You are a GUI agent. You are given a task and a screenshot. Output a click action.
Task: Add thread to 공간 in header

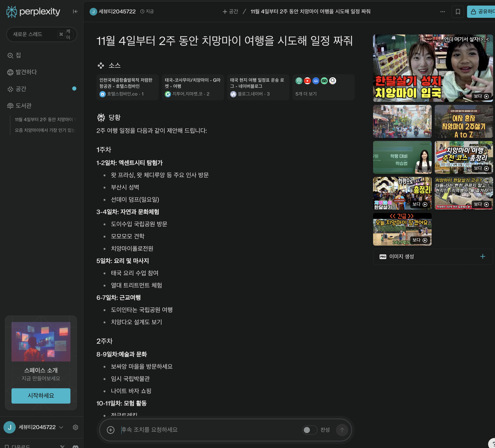[230, 11]
